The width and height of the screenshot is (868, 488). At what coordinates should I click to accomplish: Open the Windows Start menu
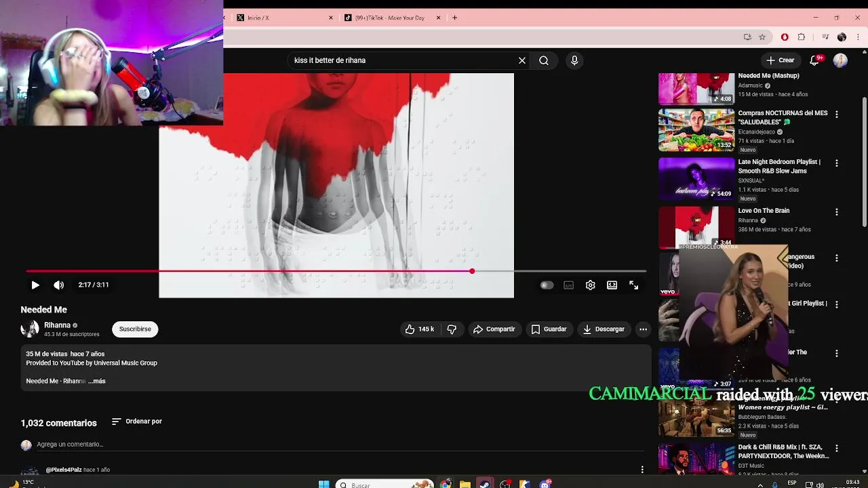(x=323, y=484)
